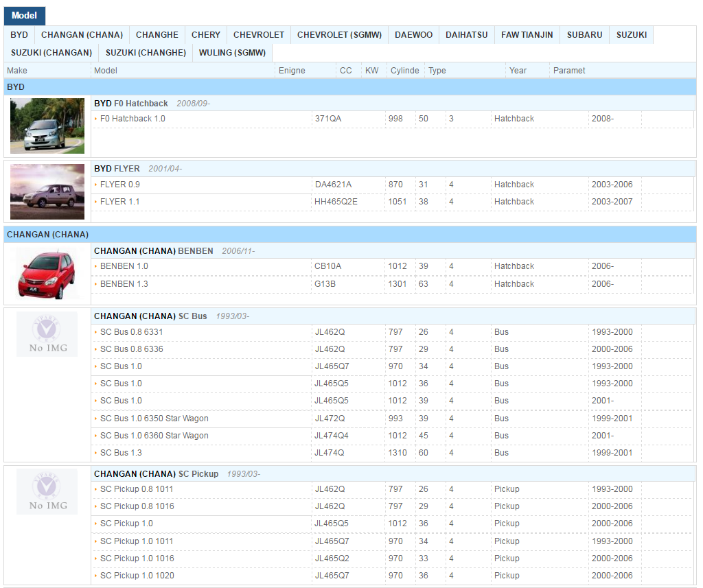The width and height of the screenshot is (703, 588).
Task: Switch to the DAIHATSU make tab
Action: click(x=467, y=35)
